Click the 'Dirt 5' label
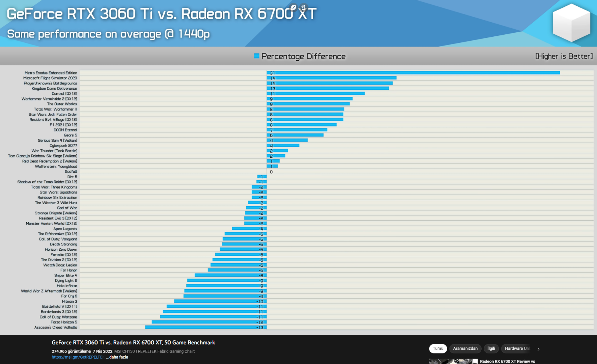This screenshot has height=364, width=597. click(x=72, y=177)
